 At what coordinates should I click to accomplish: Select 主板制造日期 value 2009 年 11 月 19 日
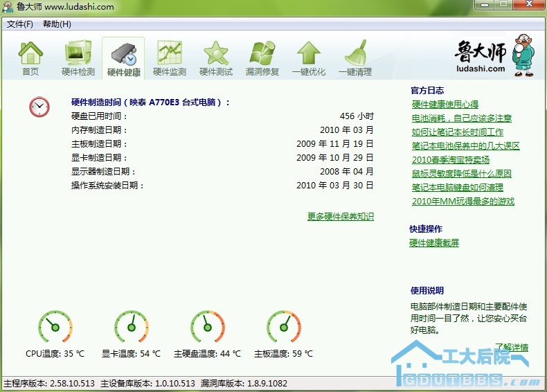(335, 144)
